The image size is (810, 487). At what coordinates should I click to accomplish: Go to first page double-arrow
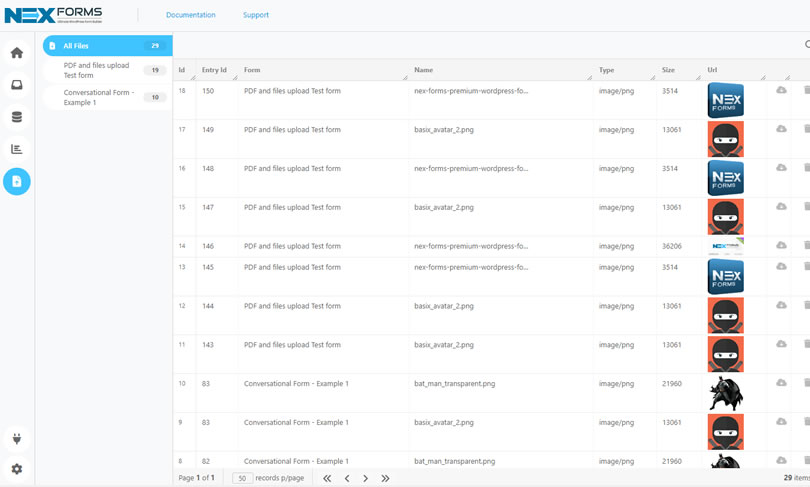coord(327,478)
